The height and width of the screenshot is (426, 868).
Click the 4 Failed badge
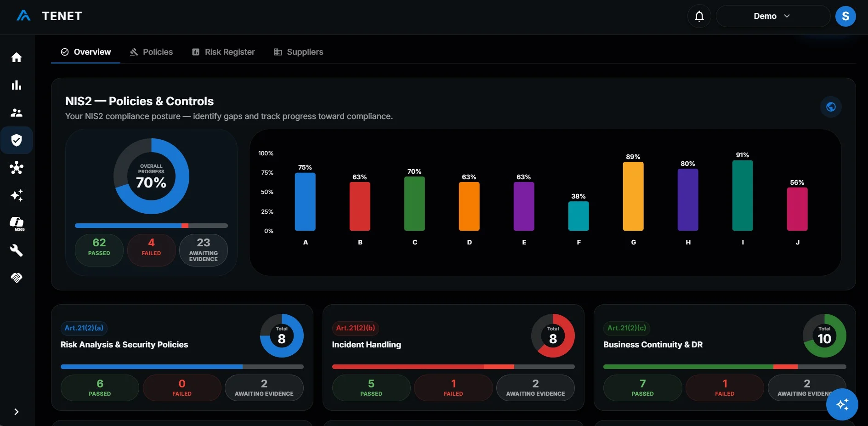pos(151,250)
